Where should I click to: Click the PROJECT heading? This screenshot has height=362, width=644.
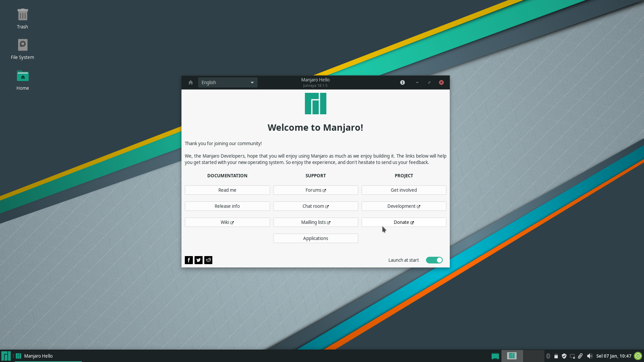pyautogui.click(x=404, y=176)
